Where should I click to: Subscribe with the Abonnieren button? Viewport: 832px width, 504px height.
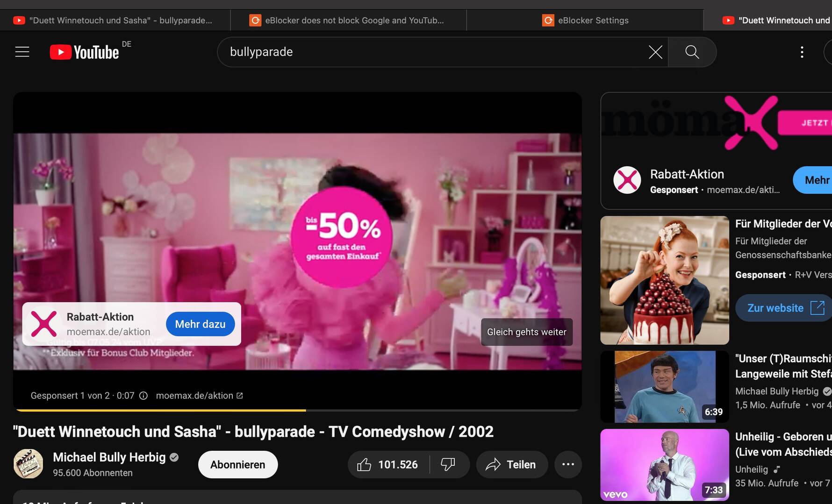[238, 464]
